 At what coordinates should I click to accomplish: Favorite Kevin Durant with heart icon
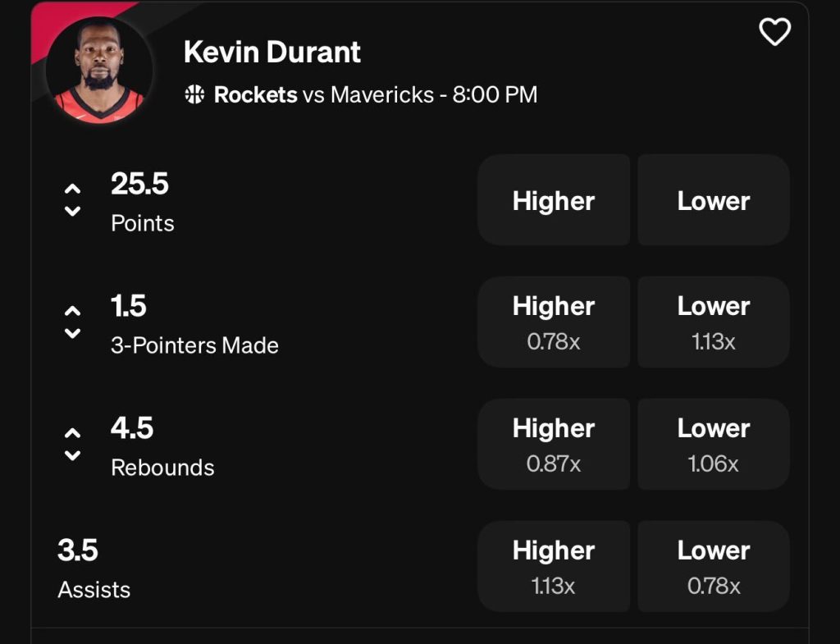click(x=774, y=32)
